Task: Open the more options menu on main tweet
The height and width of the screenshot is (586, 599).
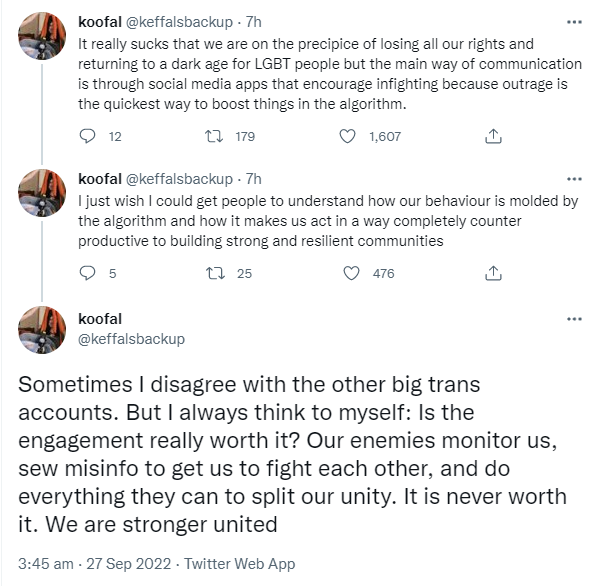Action: tap(574, 319)
